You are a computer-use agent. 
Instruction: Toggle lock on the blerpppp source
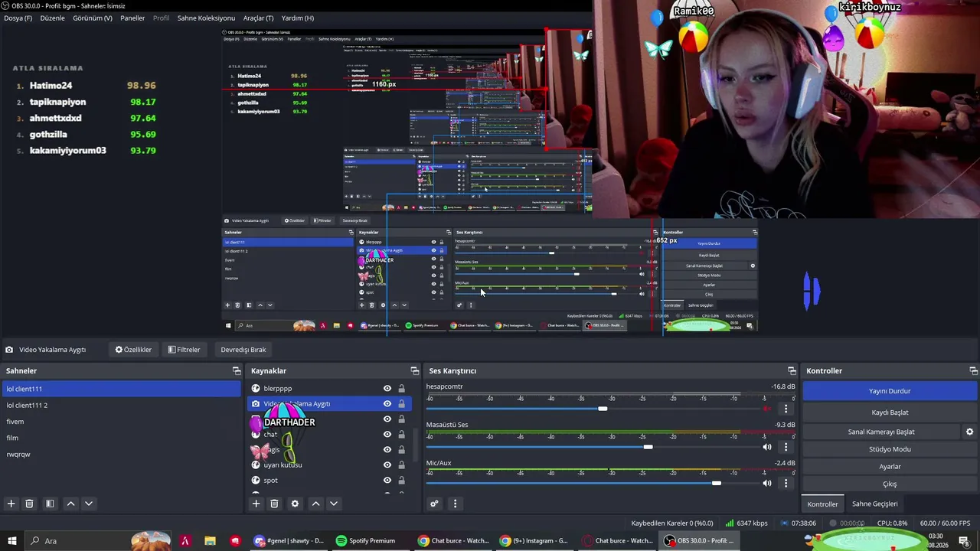click(x=401, y=389)
